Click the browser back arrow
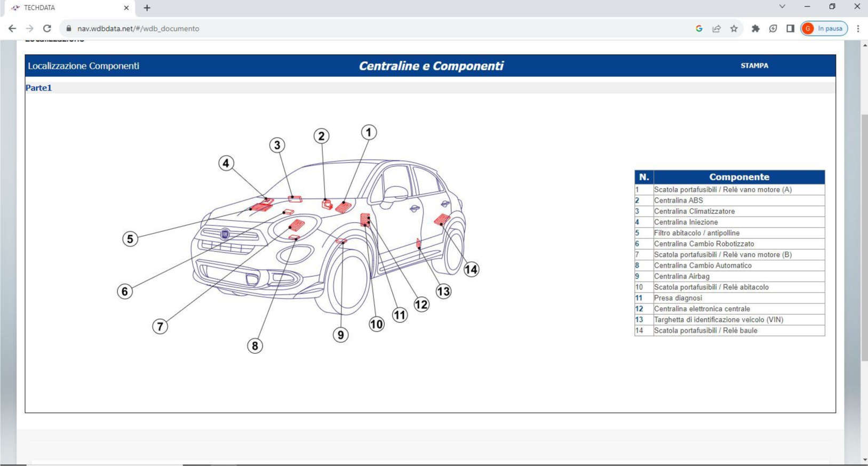868x466 pixels. pyautogui.click(x=12, y=29)
